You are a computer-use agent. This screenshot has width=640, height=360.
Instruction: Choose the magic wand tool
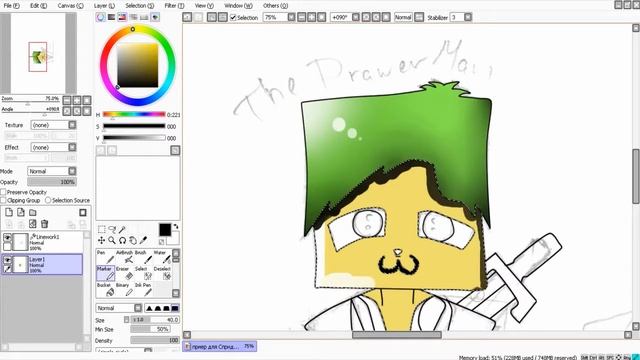tap(122, 230)
